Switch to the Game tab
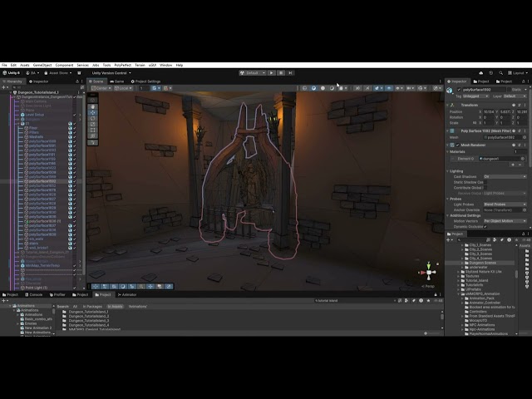532x399 pixels. click(x=116, y=81)
